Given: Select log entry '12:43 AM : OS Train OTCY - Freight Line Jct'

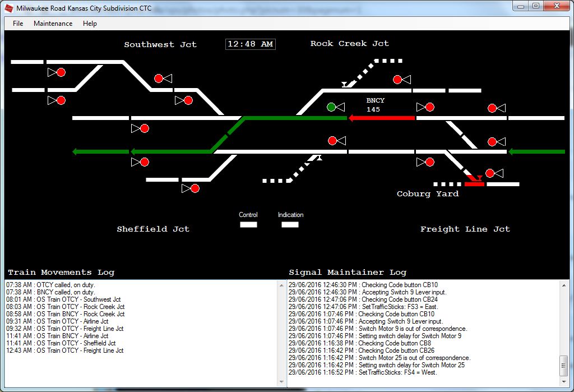Looking at the screenshot, I should pyautogui.click(x=65, y=351).
